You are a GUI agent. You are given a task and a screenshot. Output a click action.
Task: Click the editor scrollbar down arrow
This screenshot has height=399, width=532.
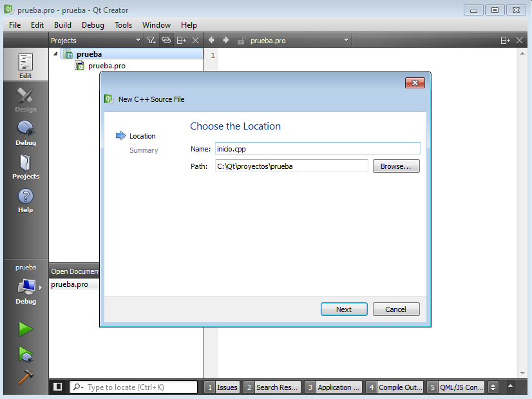522,373
